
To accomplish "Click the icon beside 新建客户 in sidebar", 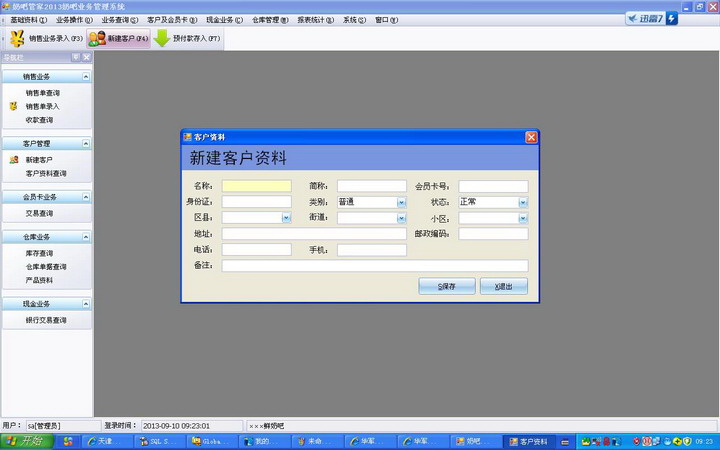I will 14,160.
